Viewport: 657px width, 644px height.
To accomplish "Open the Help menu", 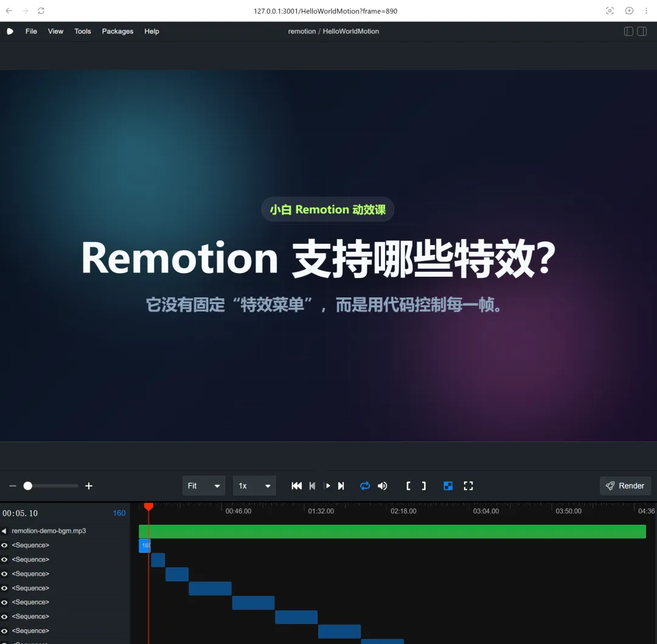I will pyautogui.click(x=151, y=32).
